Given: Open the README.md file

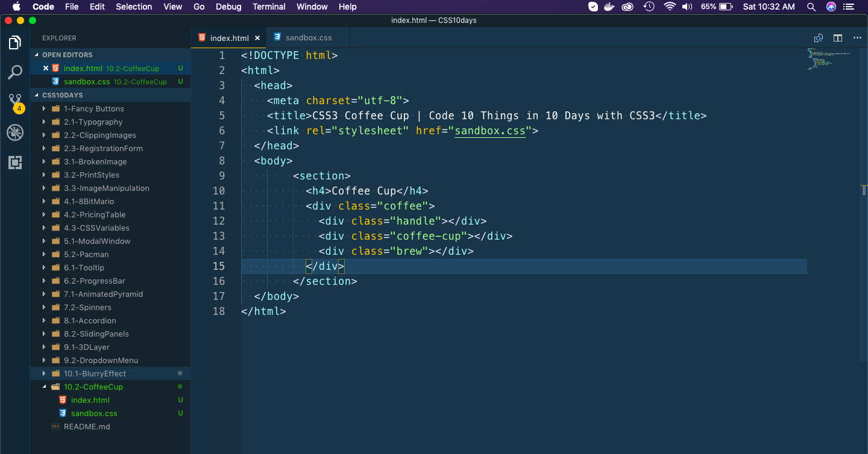Looking at the screenshot, I should click(x=111, y=427).
